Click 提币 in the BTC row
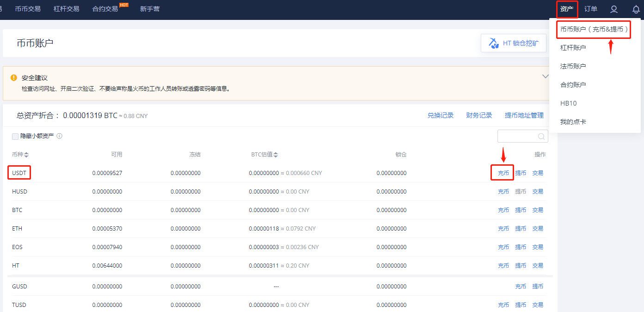The image size is (644, 312). coord(521,210)
